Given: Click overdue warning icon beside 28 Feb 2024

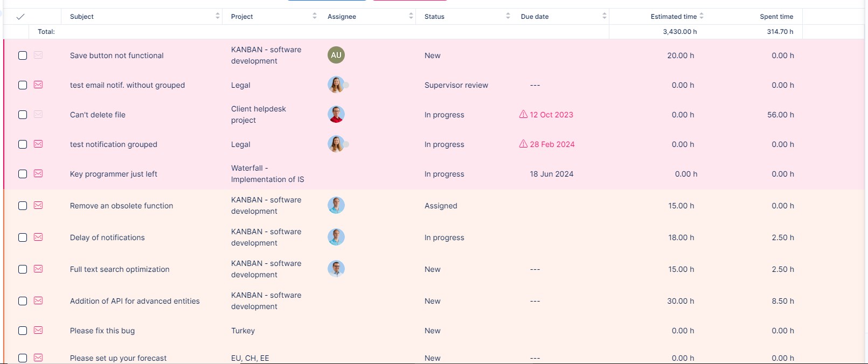Looking at the screenshot, I should pyautogui.click(x=523, y=144).
